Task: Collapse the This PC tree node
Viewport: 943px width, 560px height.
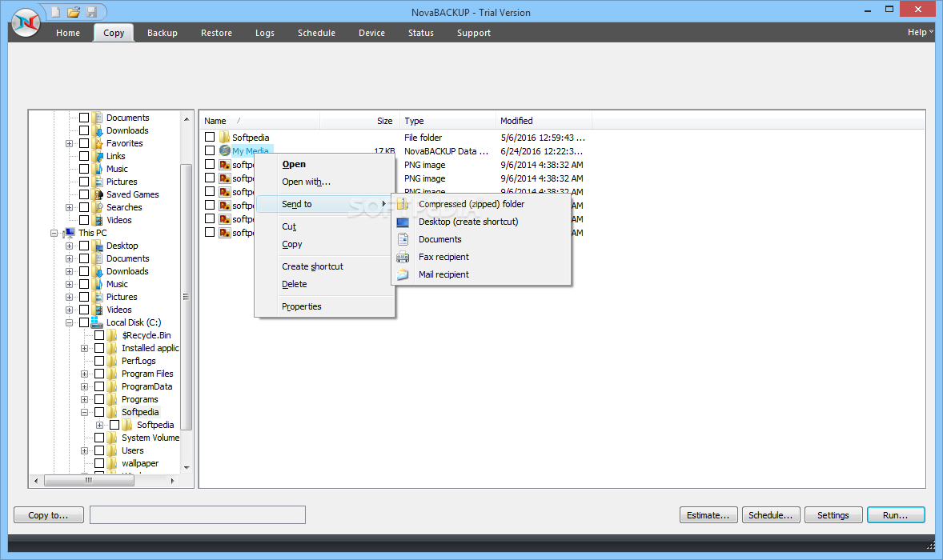Action: (x=54, y=233)
